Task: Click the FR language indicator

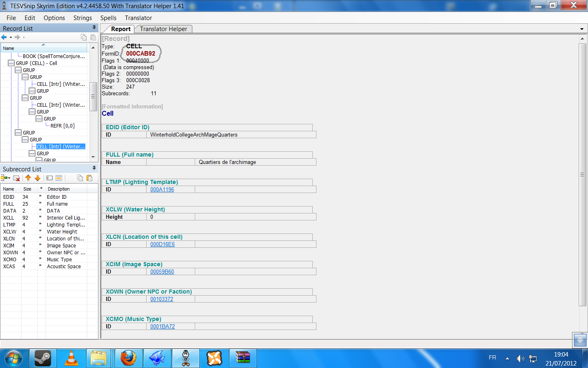Action: point(492,358)
